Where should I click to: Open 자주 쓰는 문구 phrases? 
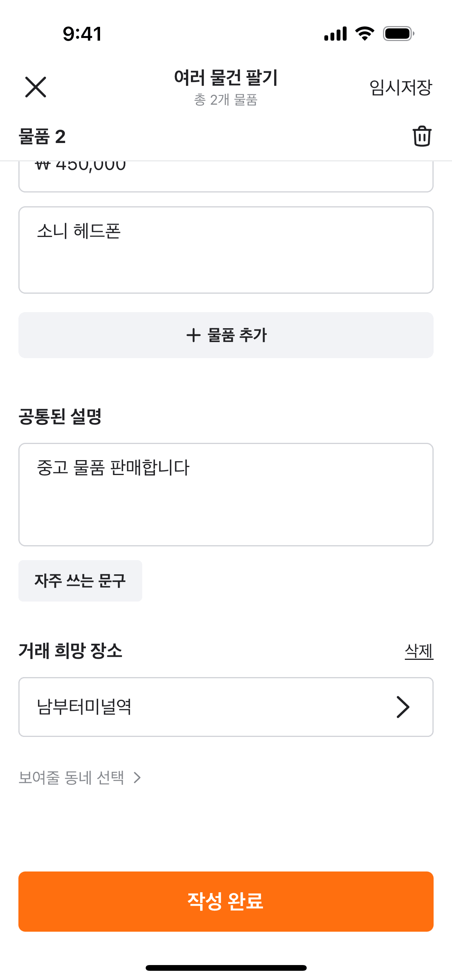[80, 580]
